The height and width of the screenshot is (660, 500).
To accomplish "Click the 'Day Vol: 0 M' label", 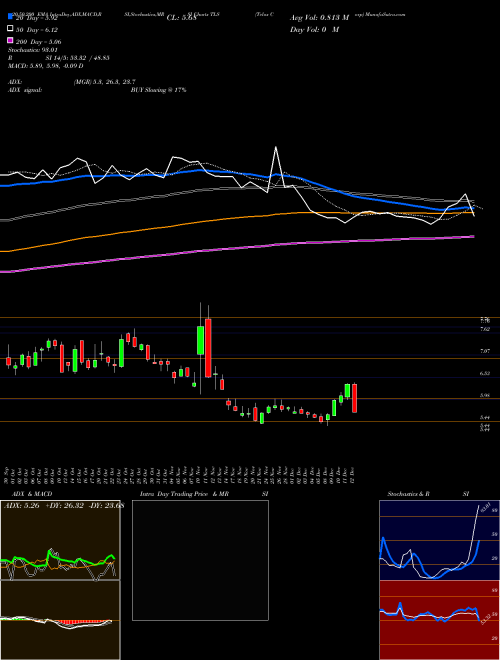I will click(x=314, y=30).
